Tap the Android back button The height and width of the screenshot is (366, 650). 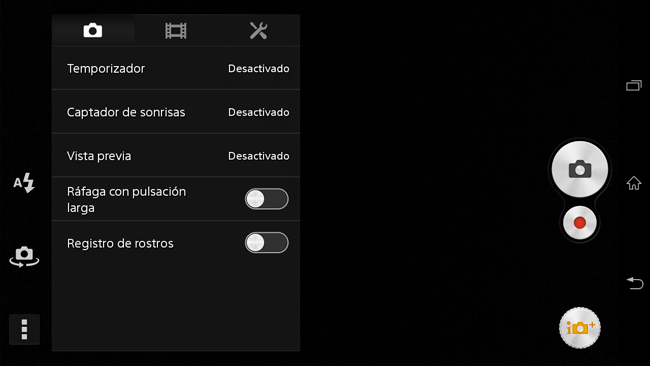(635, 283)
